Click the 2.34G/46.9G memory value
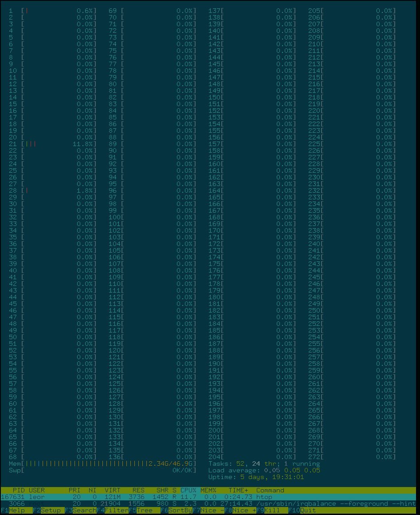The image size is (420, 515). click(170, 463)
